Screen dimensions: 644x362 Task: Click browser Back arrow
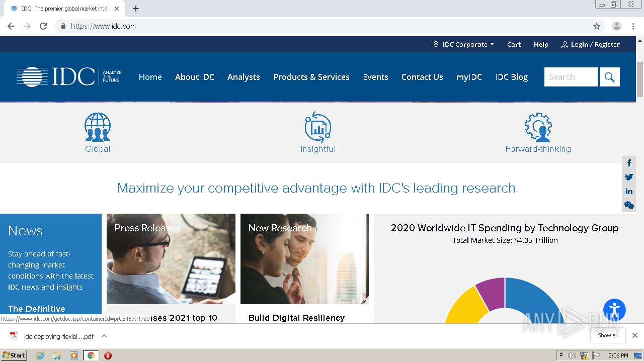[x=11, y=26]
